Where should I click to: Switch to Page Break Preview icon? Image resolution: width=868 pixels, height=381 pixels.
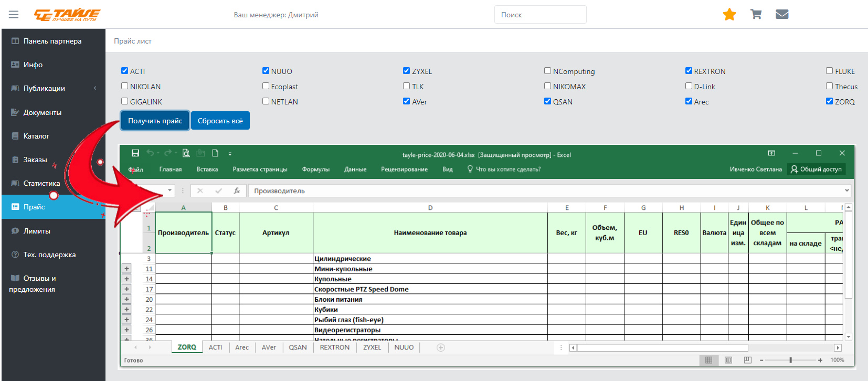[x=748, y=360]
